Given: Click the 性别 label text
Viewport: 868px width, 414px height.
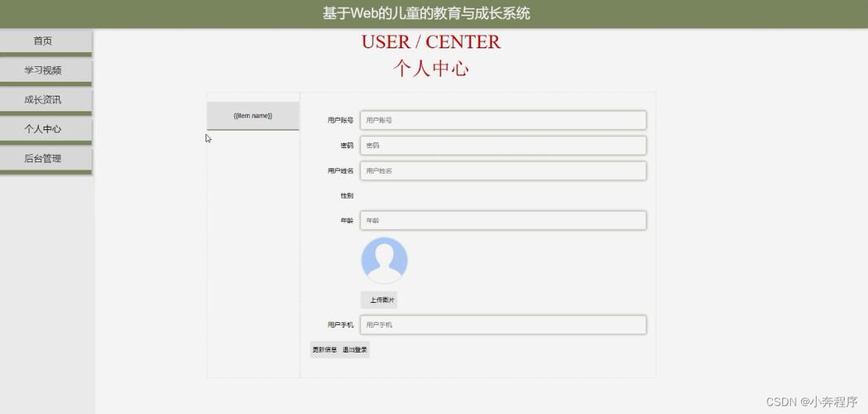Looking at the screenshot, I should point(347,195).
